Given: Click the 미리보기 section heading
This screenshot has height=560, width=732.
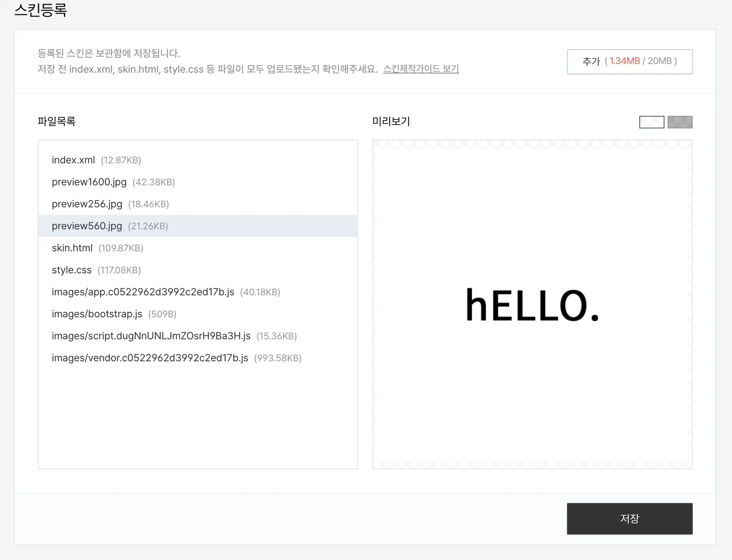Looking at the screenshot, I should tap(391, 121).
